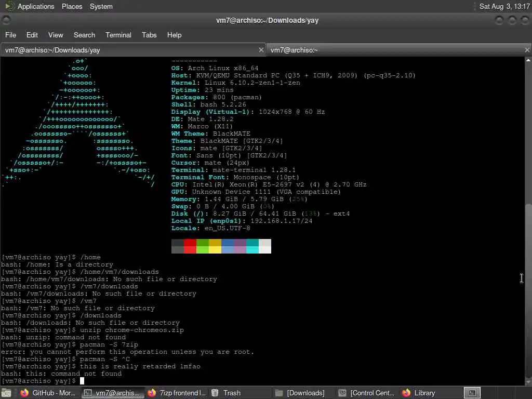Click the show desktop icon in bottom panel
Screen dimensions: 532x399
click(6, 393)
